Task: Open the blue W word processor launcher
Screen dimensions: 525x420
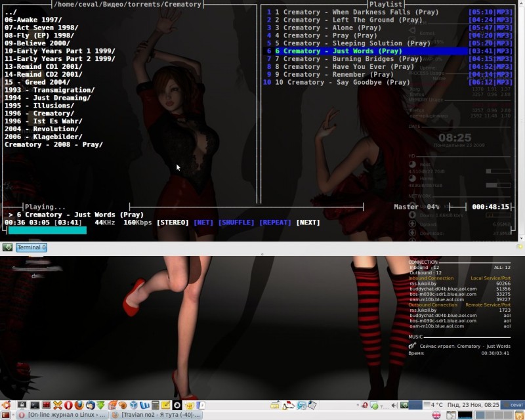Action: point(144,406)
